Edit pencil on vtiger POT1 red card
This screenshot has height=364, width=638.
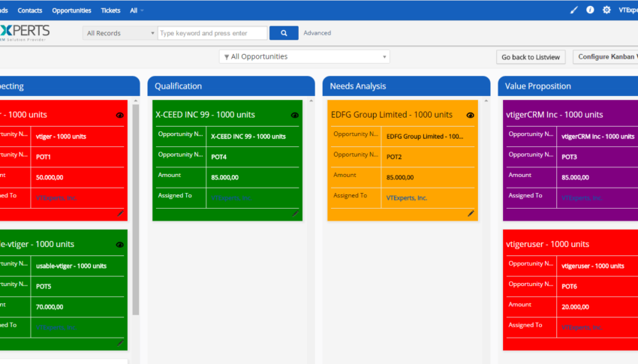tap(120, 213)
